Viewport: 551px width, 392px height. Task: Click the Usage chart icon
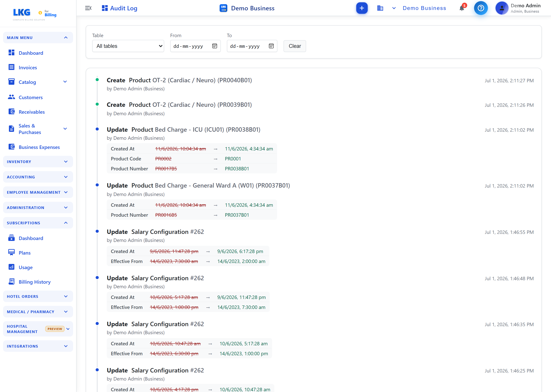tap(11, 267)
